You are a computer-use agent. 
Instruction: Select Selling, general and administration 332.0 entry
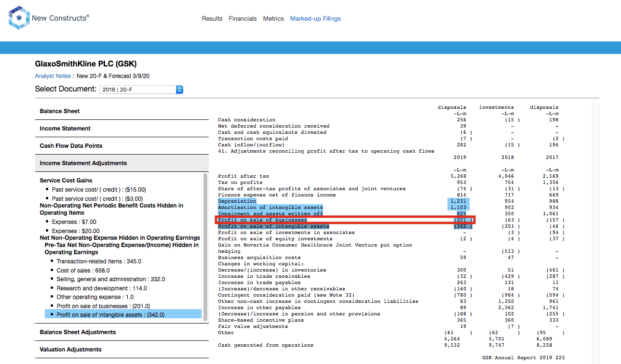coord(111,279)
